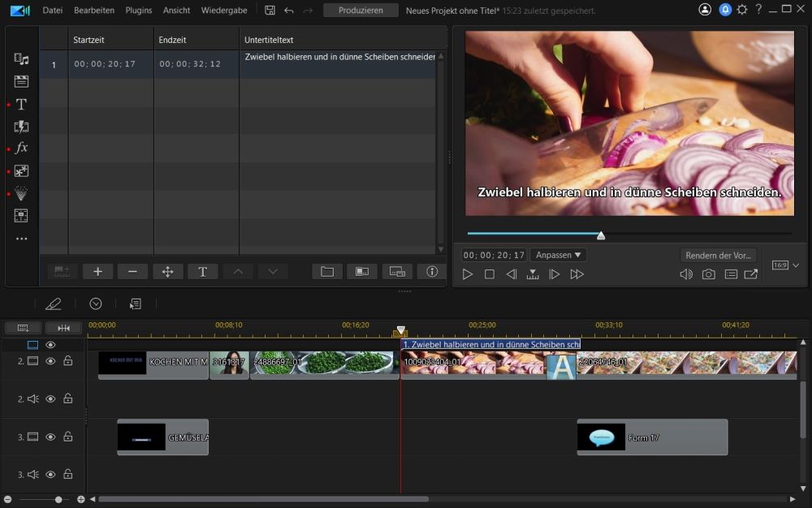The width and height of the screenshot is (812, 508).
Task: Select the KOCHEN MIT M title clip
Action: [x=153, y=364]
